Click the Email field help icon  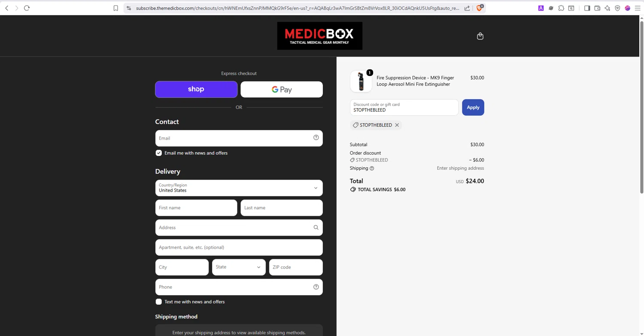click(x=316, y=137)
